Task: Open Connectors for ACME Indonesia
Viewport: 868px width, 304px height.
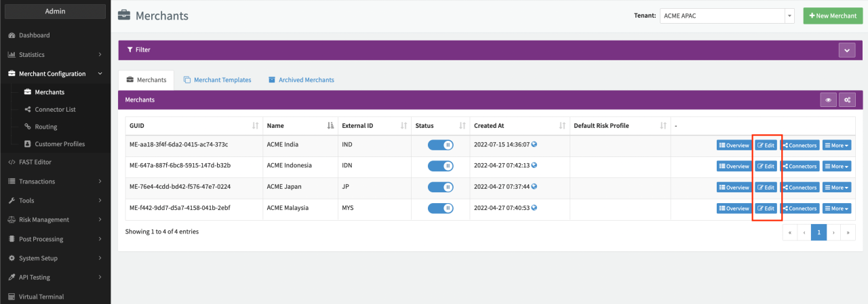Action: (800, 166)
